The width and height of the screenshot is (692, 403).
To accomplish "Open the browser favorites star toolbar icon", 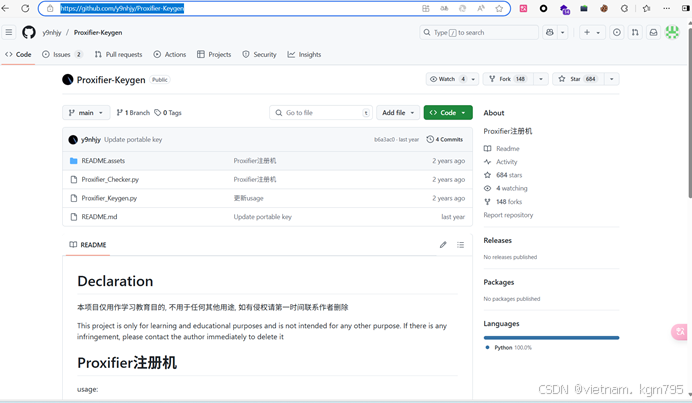I will coord(647,8).
